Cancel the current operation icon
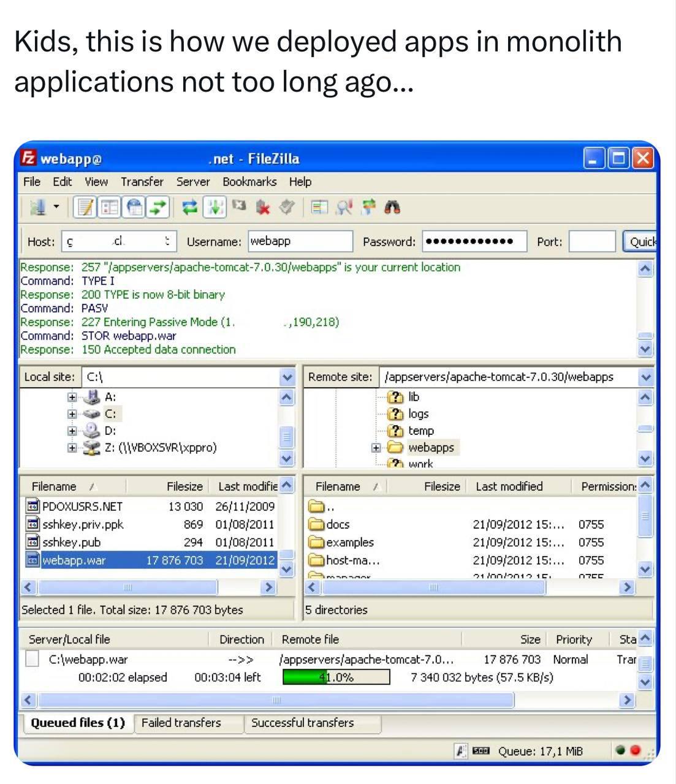The image size is (676, 784). coord(240,208)
